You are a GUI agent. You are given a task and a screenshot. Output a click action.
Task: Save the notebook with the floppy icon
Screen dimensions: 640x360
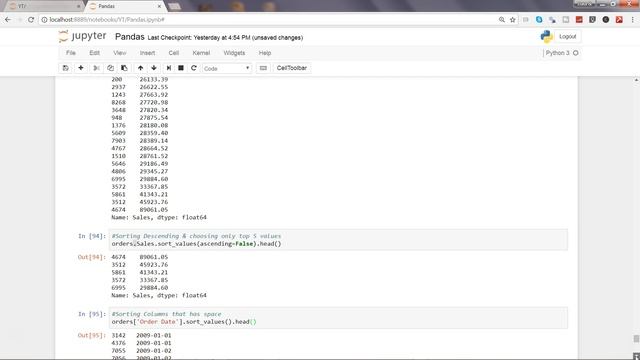tap(65, 68)
